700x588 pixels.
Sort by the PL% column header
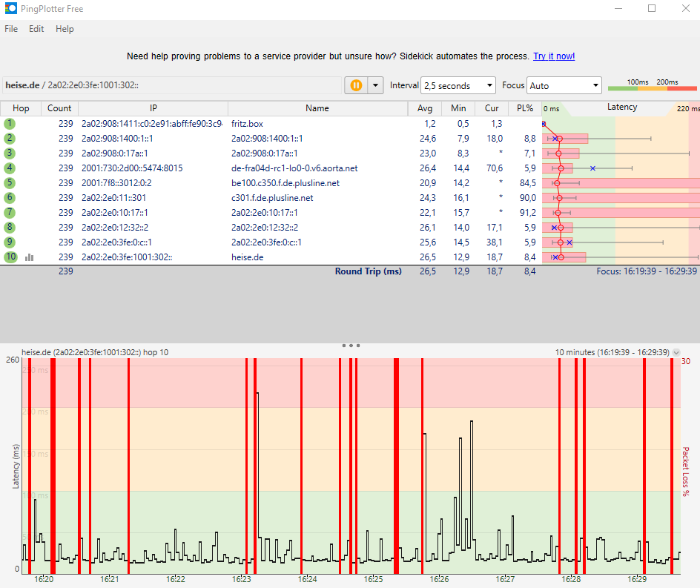525,108
